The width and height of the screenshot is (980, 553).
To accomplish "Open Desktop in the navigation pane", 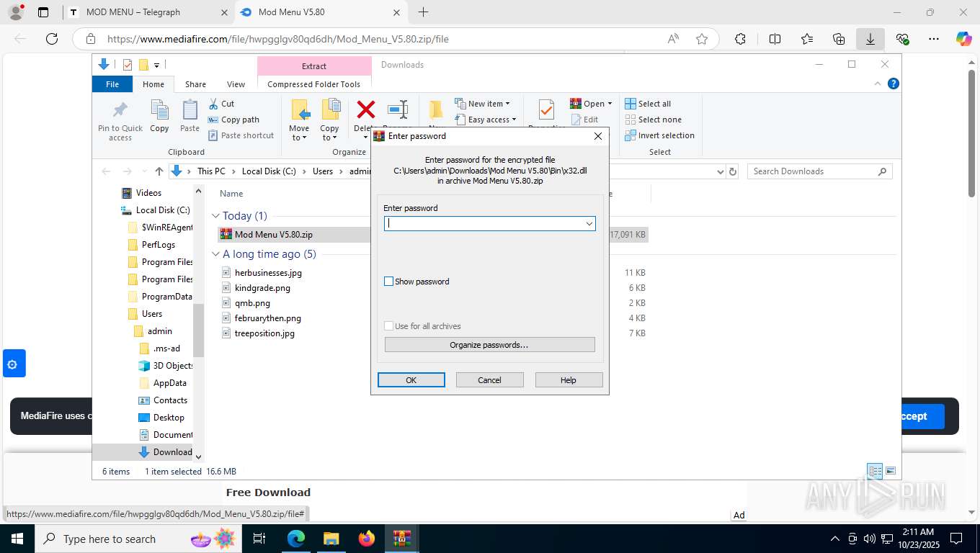I will [169, 418].
